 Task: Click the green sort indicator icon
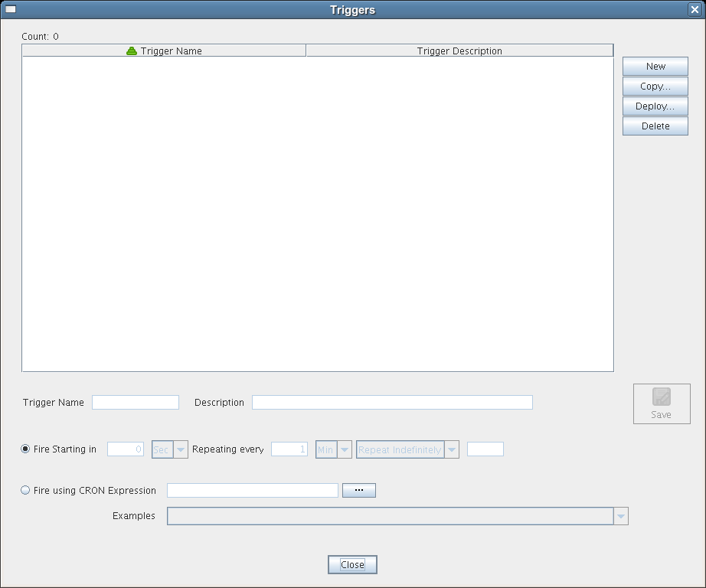click(132, 51)
